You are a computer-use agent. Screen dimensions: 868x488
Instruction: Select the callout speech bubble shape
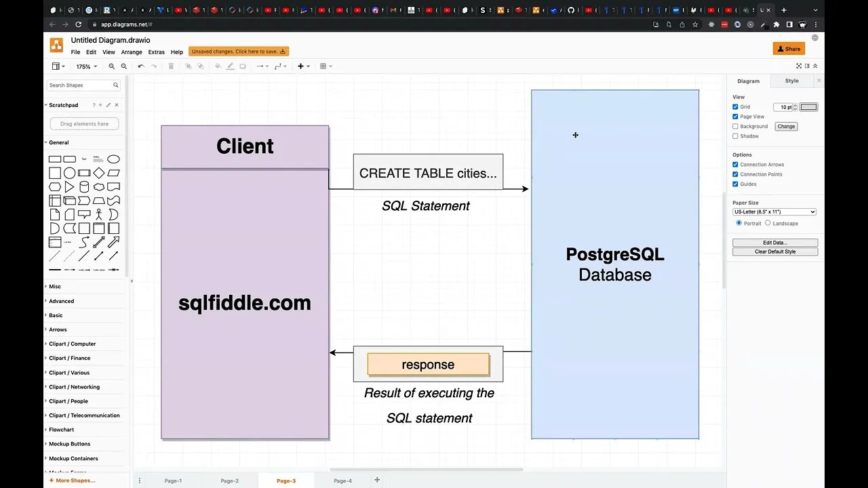(x=84, y=214)
